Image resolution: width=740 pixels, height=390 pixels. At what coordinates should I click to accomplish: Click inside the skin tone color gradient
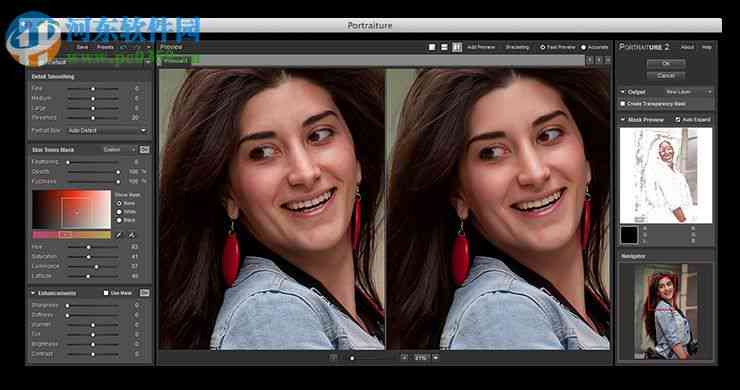[71, 210]
